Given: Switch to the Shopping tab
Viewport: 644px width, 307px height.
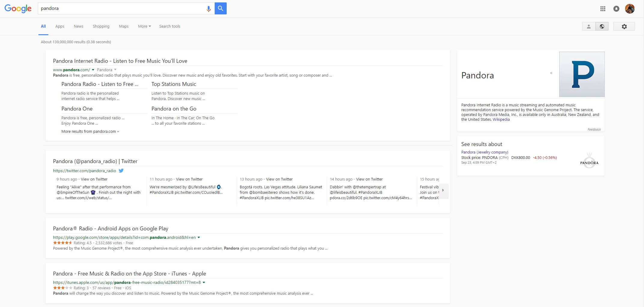Looking at the screenshot, I should [x=101, y=26].
